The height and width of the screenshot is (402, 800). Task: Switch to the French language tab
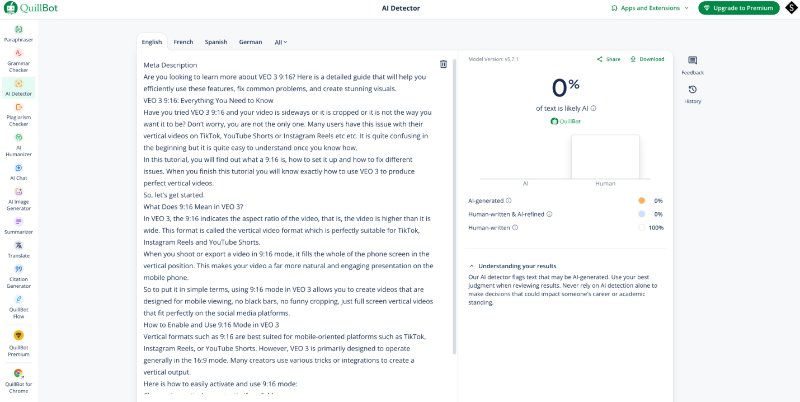point(183,42)
